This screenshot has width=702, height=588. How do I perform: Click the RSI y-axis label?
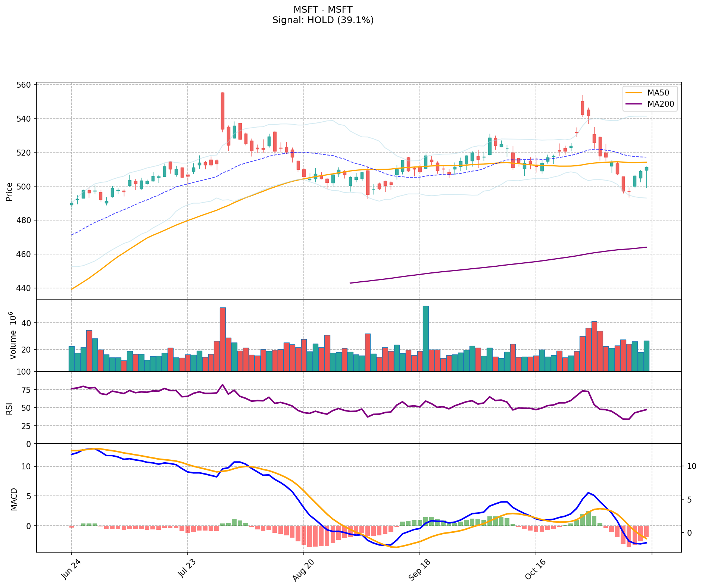(10, 408)
